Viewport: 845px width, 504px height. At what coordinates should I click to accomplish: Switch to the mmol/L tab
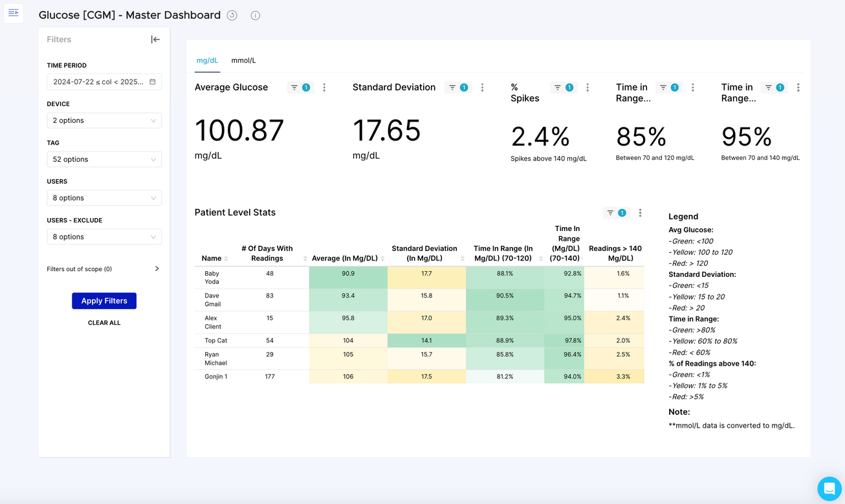pyautogui.click(x=243, y=60)
